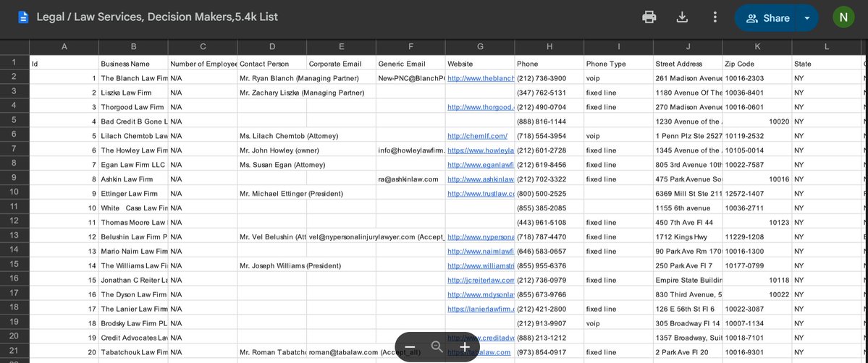Open the lanierlawfirm website link
868x363 pixels.
[481, 309]
